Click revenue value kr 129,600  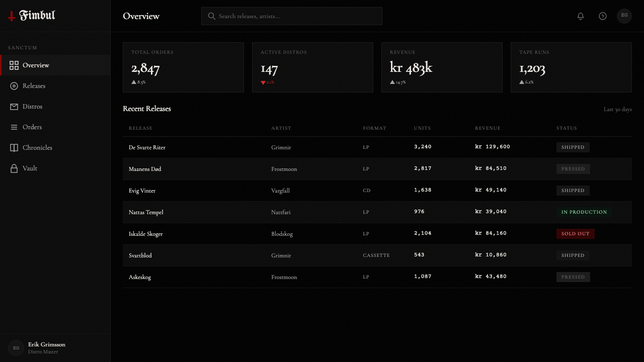pyautogui.click(x=493, y=147)
